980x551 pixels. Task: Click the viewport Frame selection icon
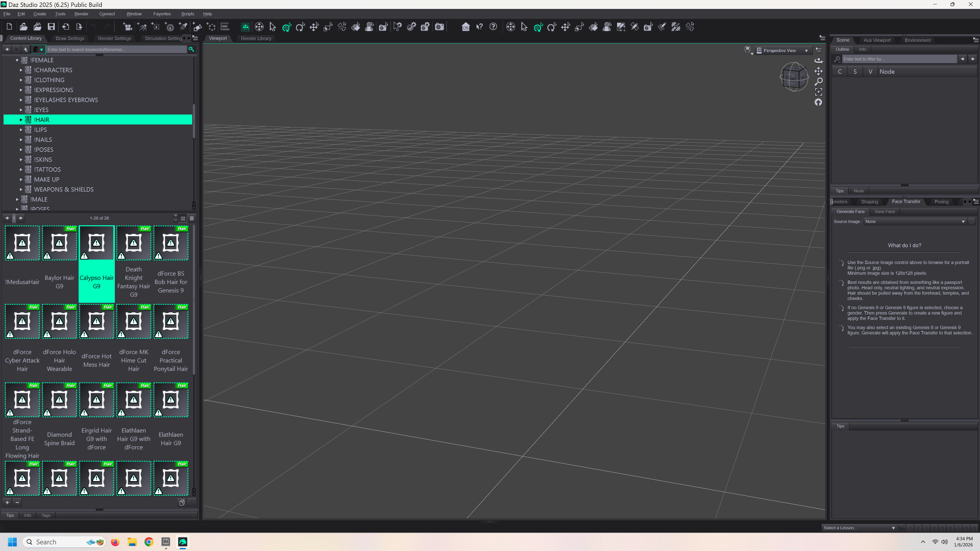[x=818, y=92]
